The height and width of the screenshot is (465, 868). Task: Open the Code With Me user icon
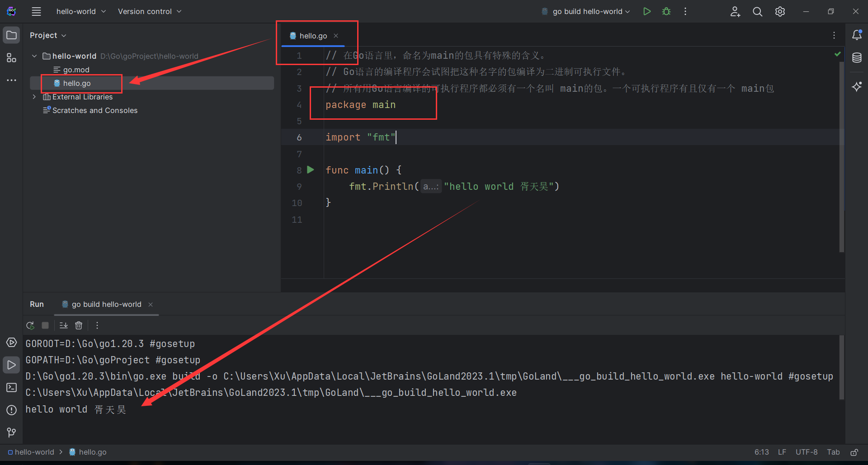(735, 11)
